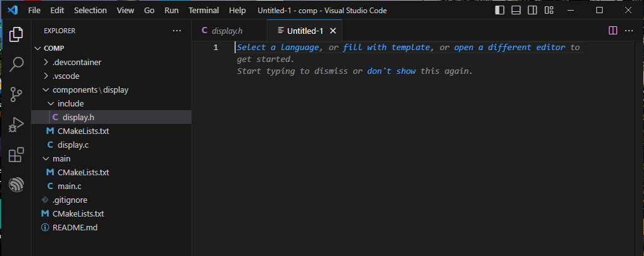Open the ESP-IDF Explorer icon
The width and height of the screenshot is (644, 256).
pyautogui.click(x=16, y=185)
